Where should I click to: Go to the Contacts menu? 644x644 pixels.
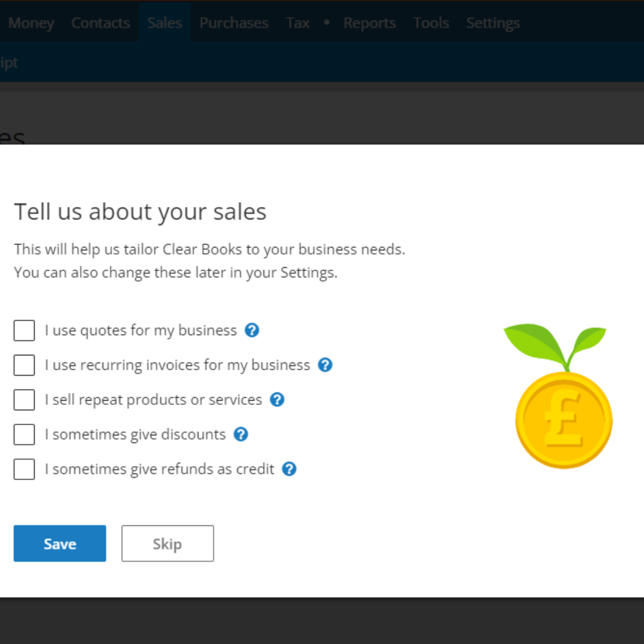coord(100,23)
